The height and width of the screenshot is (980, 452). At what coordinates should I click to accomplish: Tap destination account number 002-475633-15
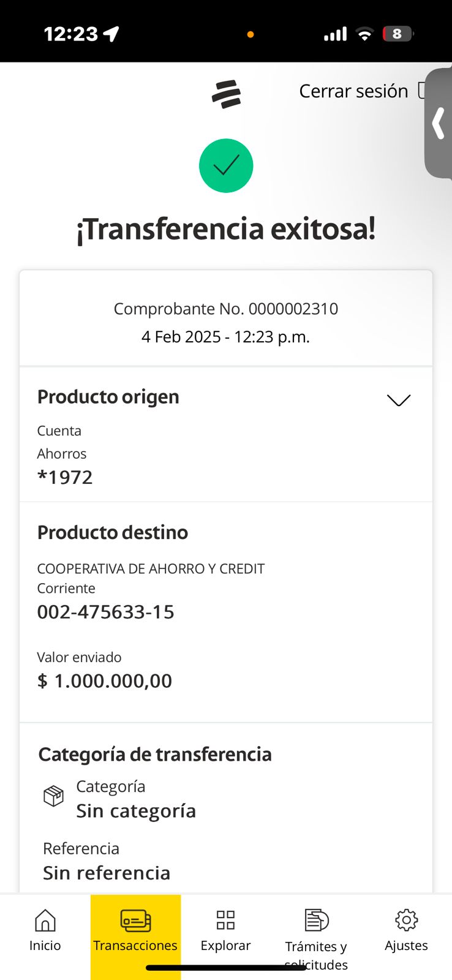coord(106,612)
